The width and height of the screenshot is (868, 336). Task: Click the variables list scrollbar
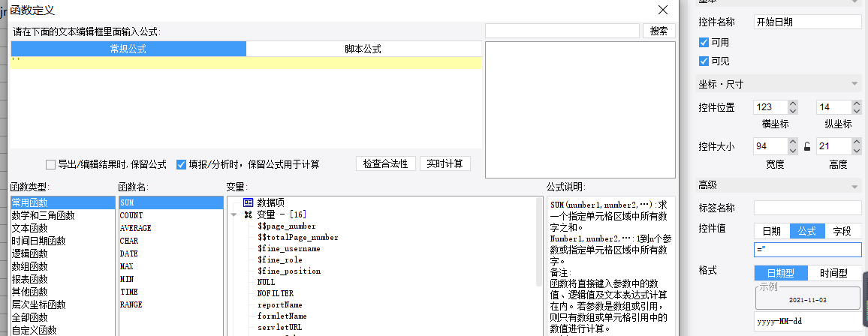[x=540, y=242]
